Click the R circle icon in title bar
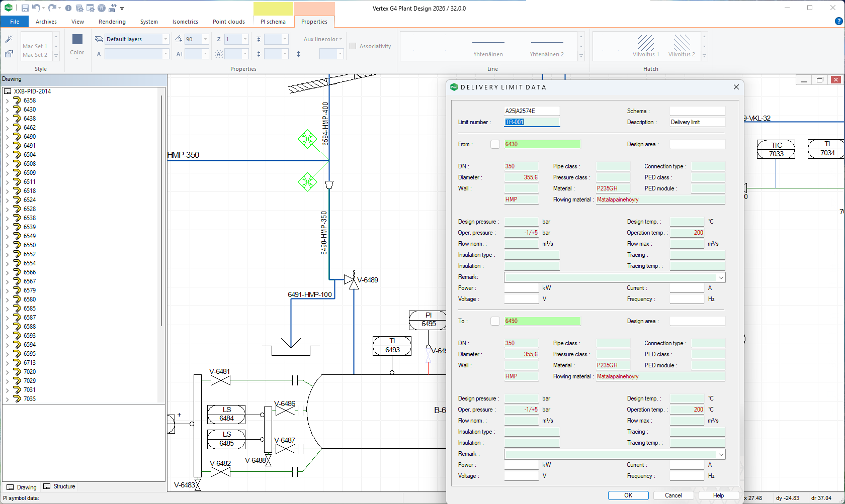The height and width of the screenshot is (504, 845). (102, 8)
